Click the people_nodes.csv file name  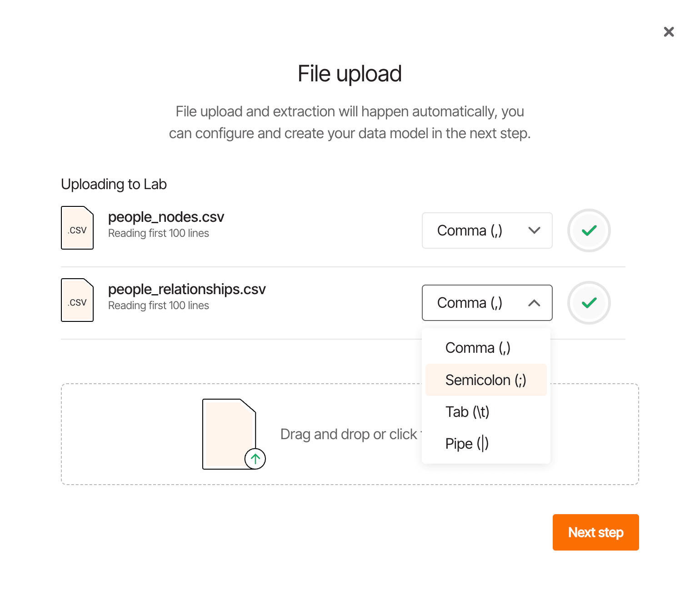coord(166,217)
